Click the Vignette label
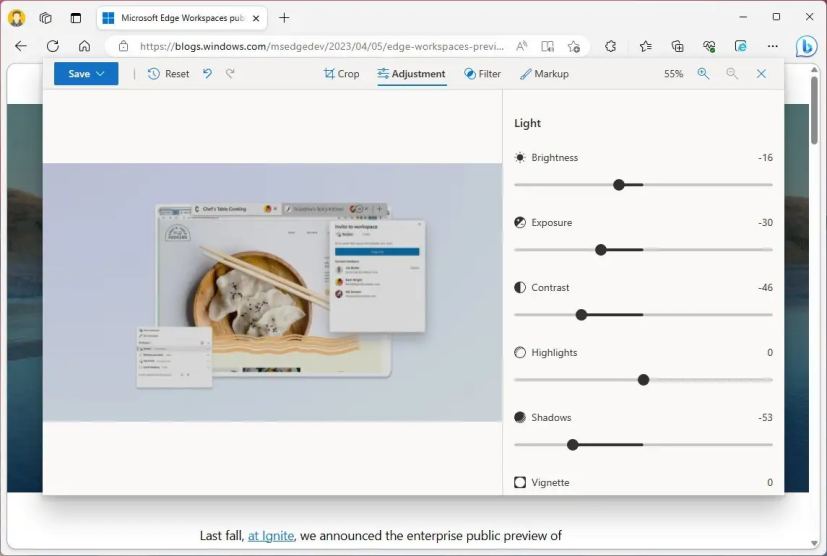This screenshot has height=556, width=827. (550, 482)
